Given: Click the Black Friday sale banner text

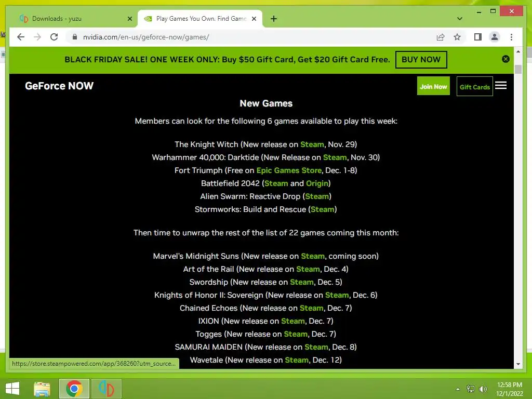Looking at the screenshot, I should (x=228, y=59).
